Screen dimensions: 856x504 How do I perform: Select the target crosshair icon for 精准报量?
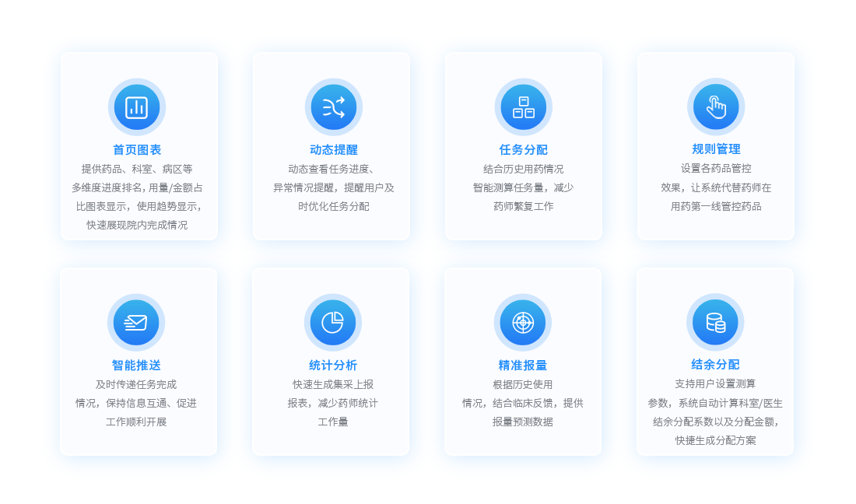(523, 322)
